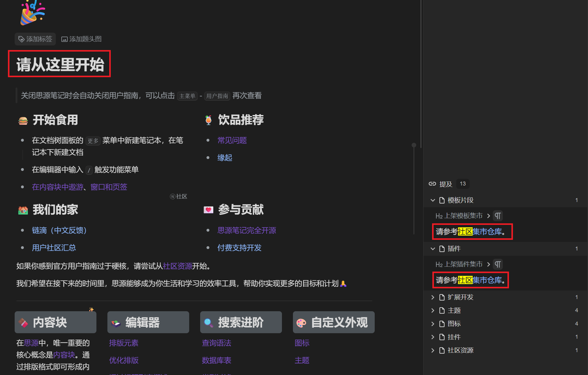Expand the 主题 mention group
Image resolution: width=588 pixels, height=375 pixels.
(433, 310)
